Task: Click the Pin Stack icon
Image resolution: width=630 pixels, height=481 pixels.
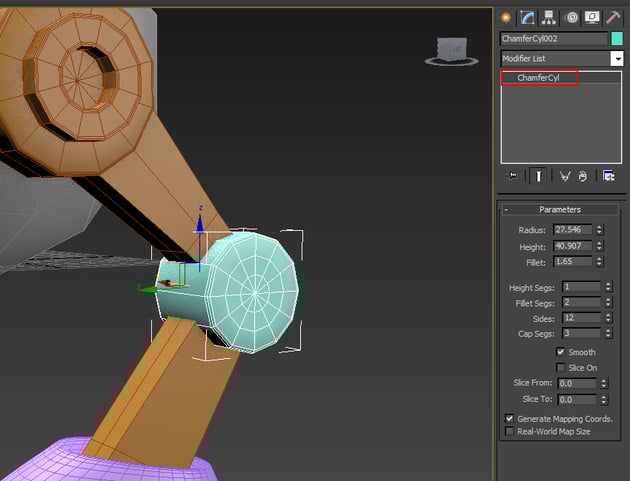Action: (x=512, y=175)
